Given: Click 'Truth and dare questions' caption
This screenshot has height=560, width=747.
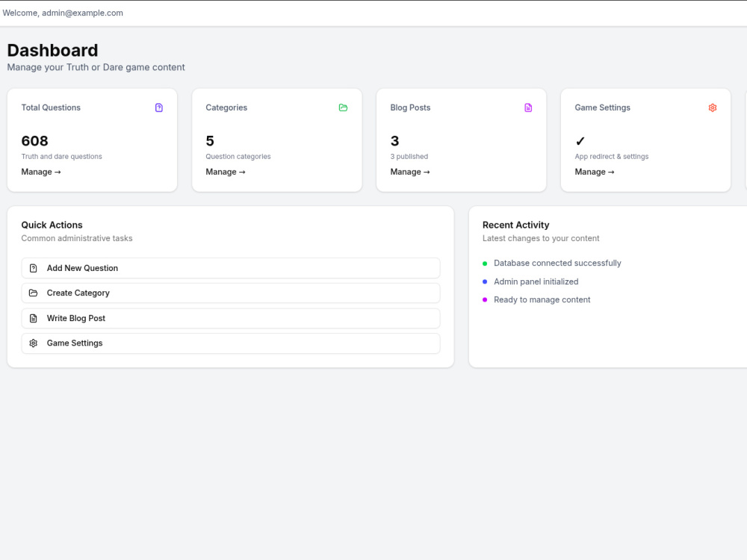Looking at the screenshot, I should click(61, 156).
